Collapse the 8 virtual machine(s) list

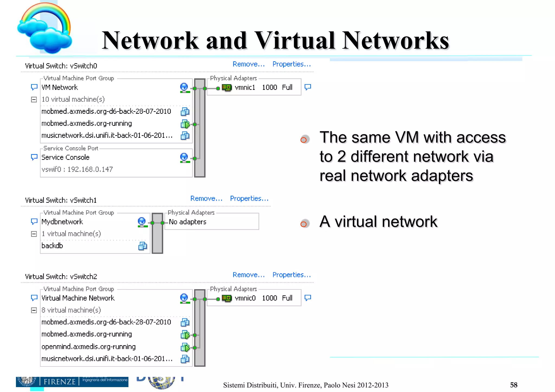(x=34, y=310)
